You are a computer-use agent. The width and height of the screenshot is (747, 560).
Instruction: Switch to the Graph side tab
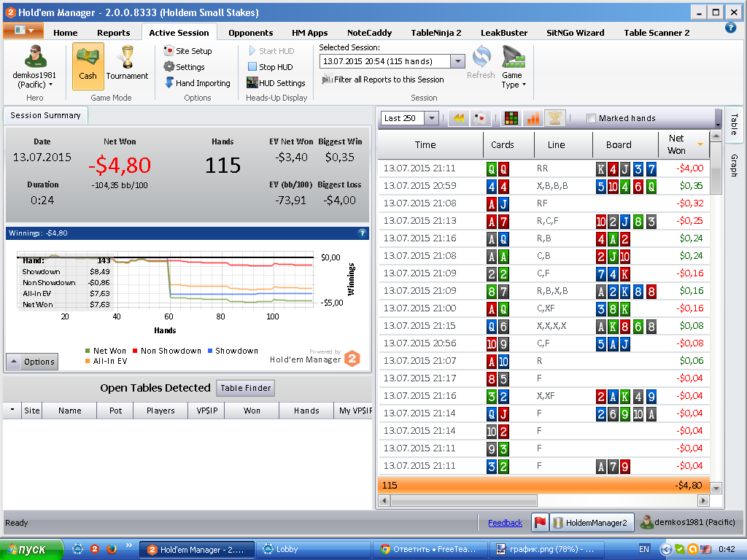point(734,166)
